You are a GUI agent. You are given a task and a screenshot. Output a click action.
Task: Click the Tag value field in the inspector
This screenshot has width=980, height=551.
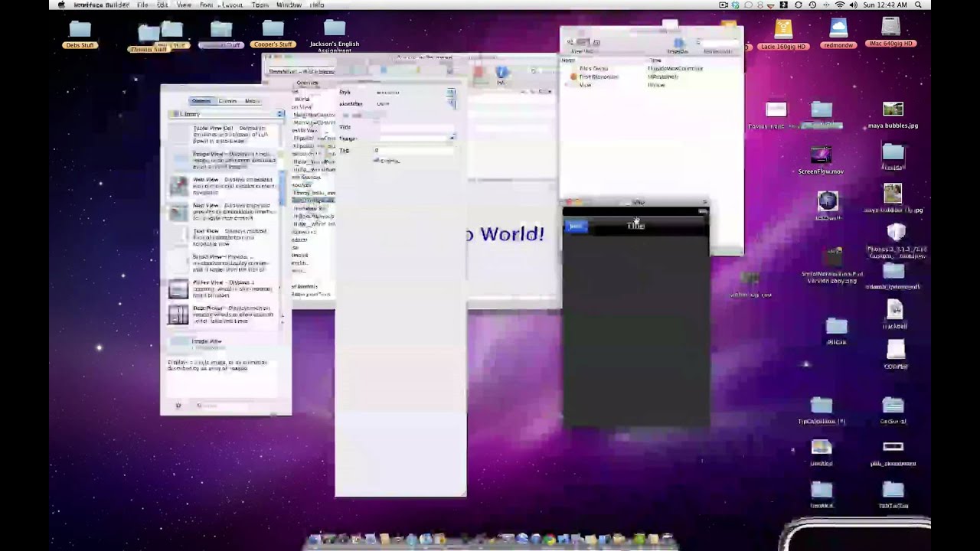coord(414,150)
